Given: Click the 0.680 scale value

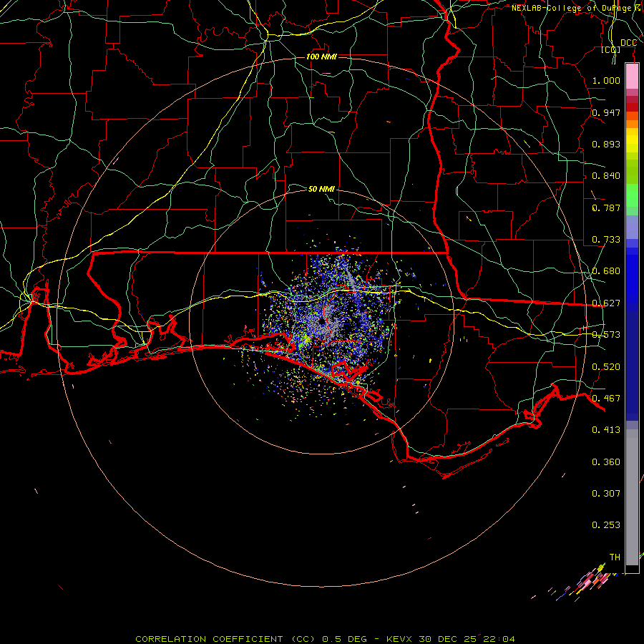Looking at the screenshot, I should tap(606, 271).
